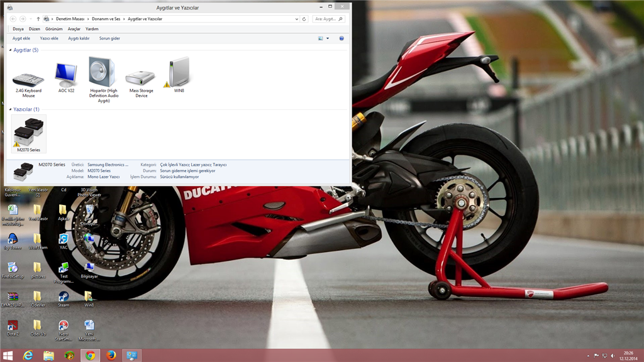Image resolution: width=644 pixels, height=362 pixels.
Task: Open the Geri Dönüşüm recycle bin
Action: point(89,216)
